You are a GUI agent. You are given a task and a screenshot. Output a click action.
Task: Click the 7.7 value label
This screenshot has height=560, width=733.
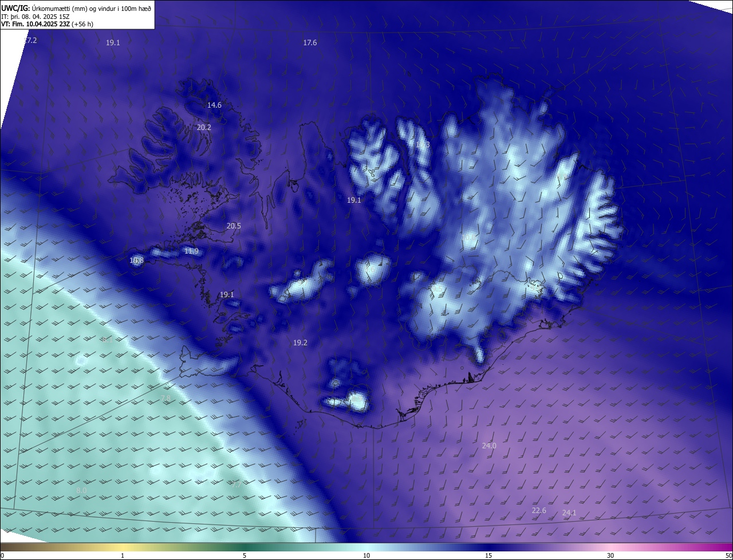[237, 485]
